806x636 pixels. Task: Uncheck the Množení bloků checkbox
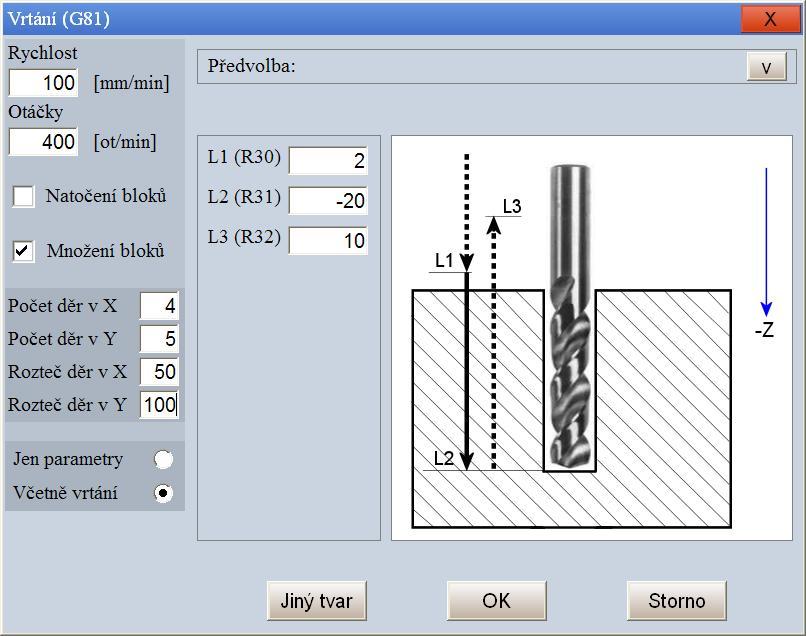pyautogui.click(x=24, y=251)
